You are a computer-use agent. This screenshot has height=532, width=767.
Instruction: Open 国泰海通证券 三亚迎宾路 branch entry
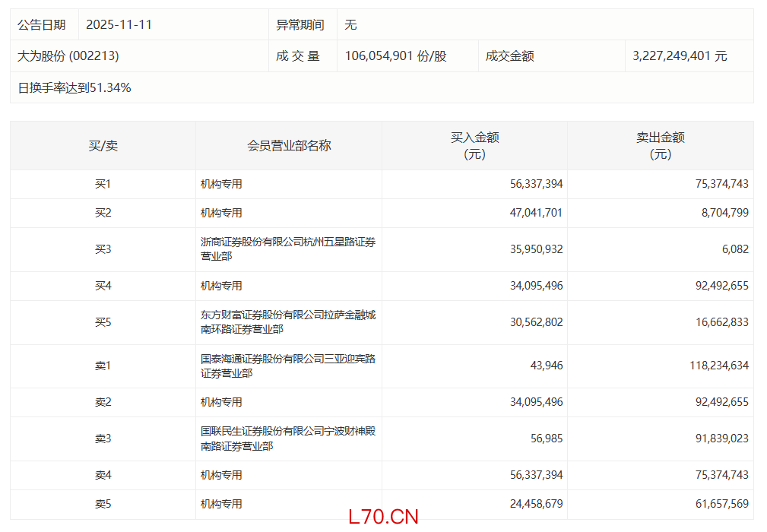(287, 366)
